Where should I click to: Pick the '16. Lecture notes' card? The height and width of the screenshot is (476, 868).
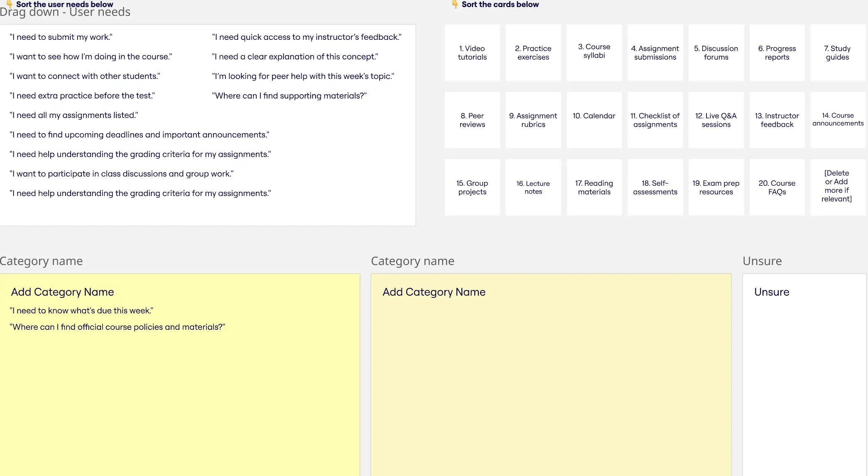pos(533,187)
